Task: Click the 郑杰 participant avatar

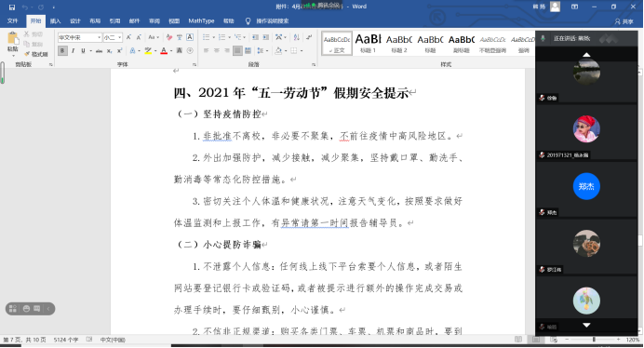Action: pyautogui.click(x=586, y=186)
